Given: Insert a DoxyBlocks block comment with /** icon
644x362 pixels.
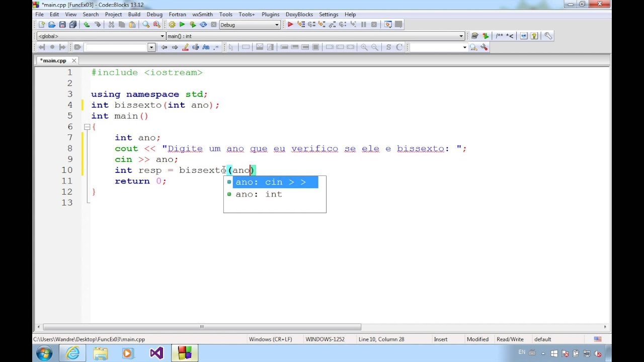Looking at the screenshot, I should click(x=499, y=36).
